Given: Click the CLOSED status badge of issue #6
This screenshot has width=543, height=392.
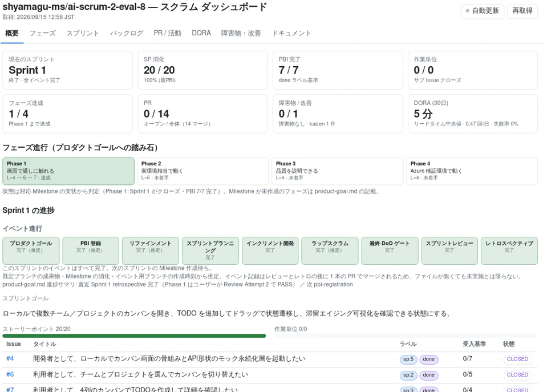Looking at the screenshot, I should [x=517, y=375].
